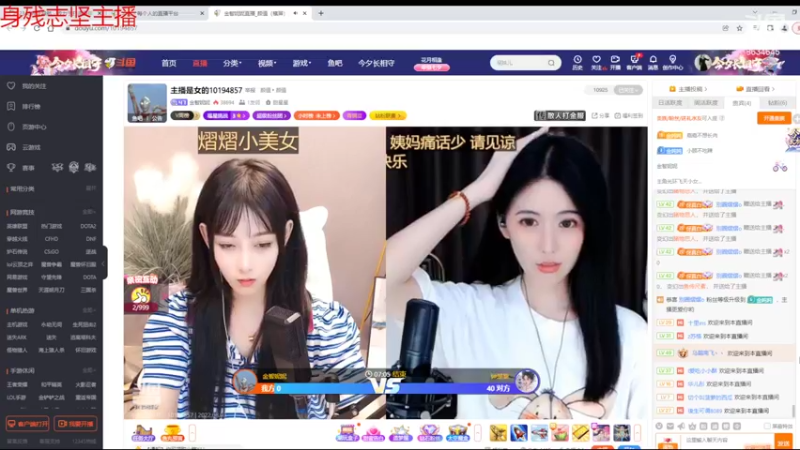Click CS:GO category link
This screenshot has width=800, height=450.
pos(51,252)
